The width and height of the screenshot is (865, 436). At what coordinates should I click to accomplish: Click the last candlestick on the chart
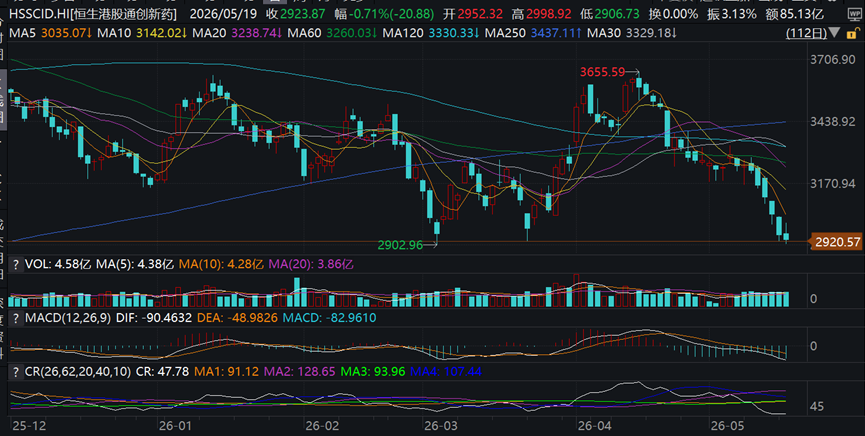(x=786, y=236)
